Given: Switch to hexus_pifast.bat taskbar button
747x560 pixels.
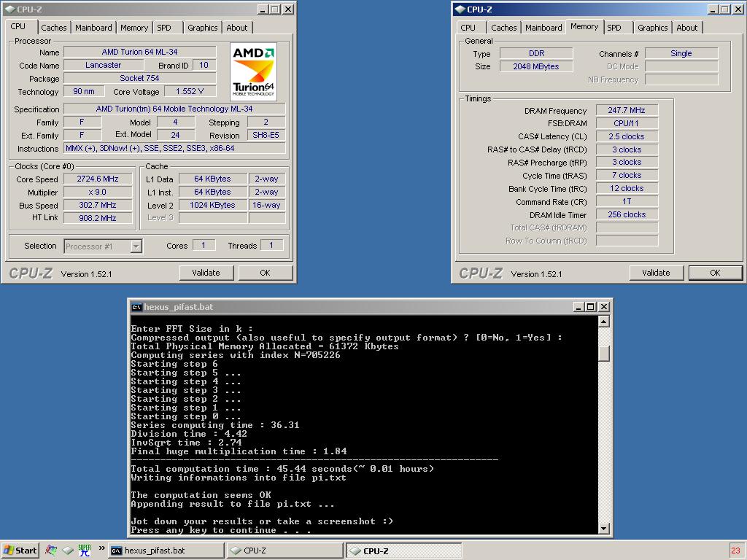Looking at the screenshot, I should (166, 551).
